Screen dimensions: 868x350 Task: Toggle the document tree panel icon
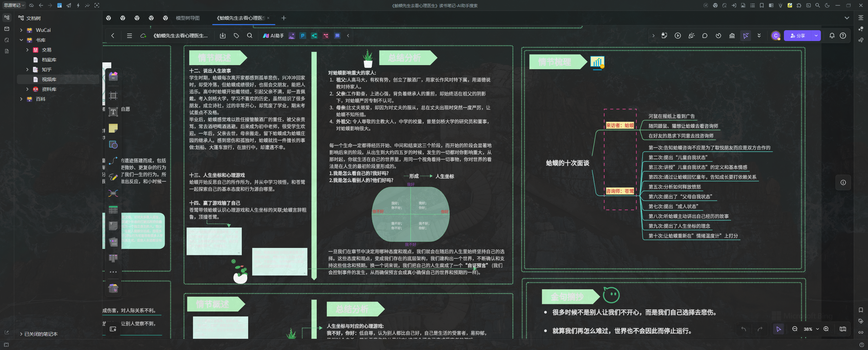pyautogui.click(x=7, y=17)
